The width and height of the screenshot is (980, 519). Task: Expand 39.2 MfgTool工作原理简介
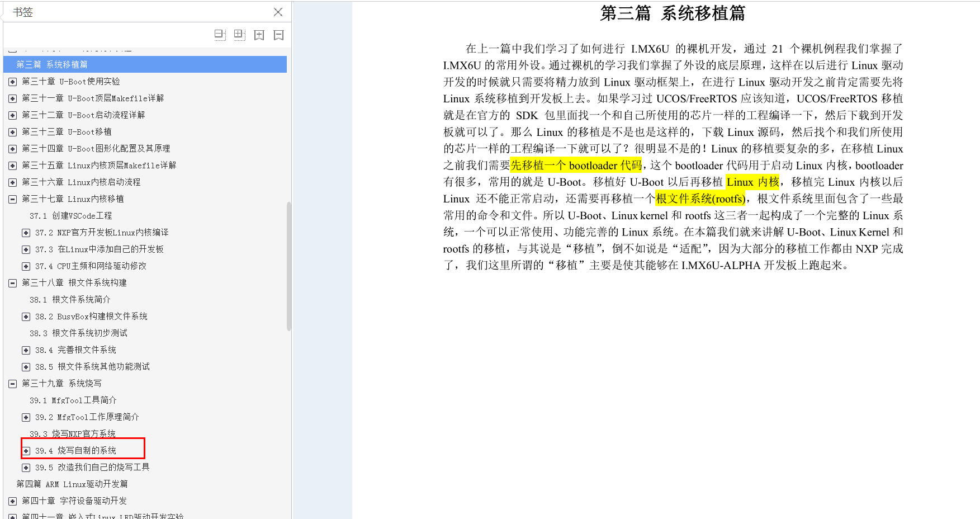[26, 417]
